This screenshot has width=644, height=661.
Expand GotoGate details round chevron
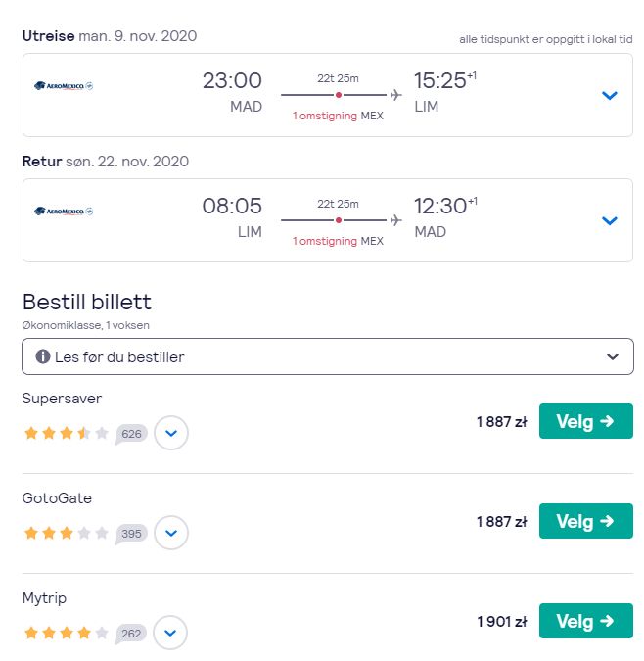pyautogui.click(x=171, y=533)
